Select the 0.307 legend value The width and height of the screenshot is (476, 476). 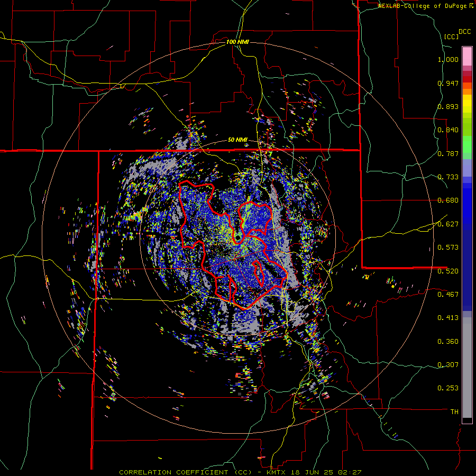pos(448,365)
